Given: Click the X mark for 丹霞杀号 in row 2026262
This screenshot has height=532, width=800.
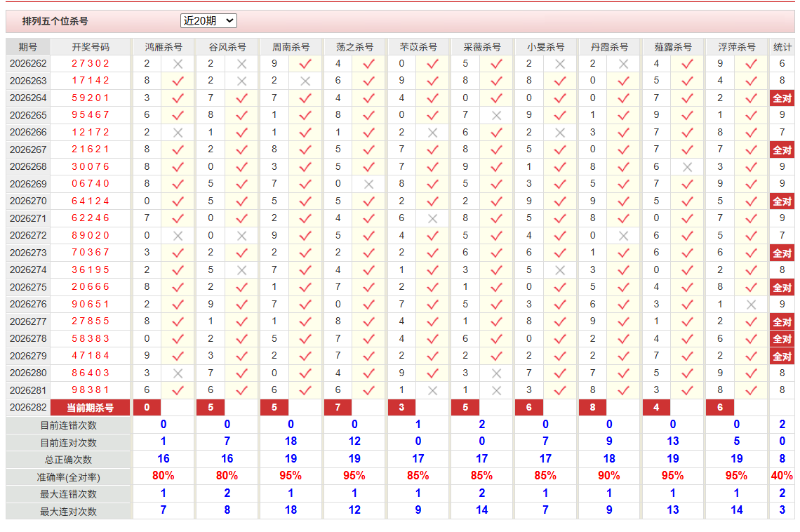Looking at the screenshot, I should point(623,65).
